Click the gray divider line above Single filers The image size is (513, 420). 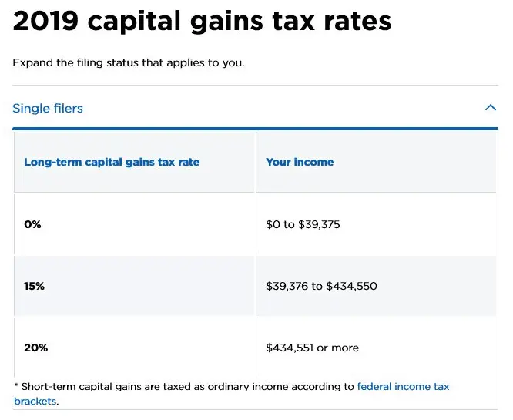pyautogui.click(x=255, y=86)
